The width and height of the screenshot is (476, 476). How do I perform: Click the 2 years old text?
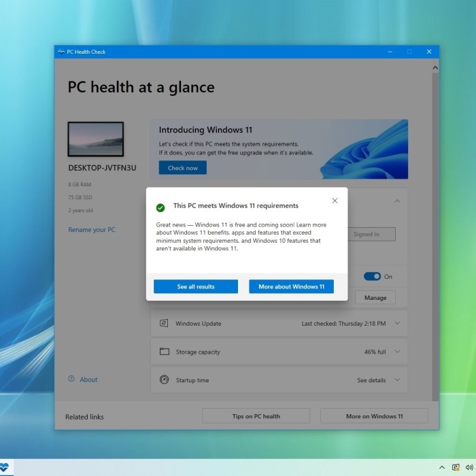pos(80,210)
